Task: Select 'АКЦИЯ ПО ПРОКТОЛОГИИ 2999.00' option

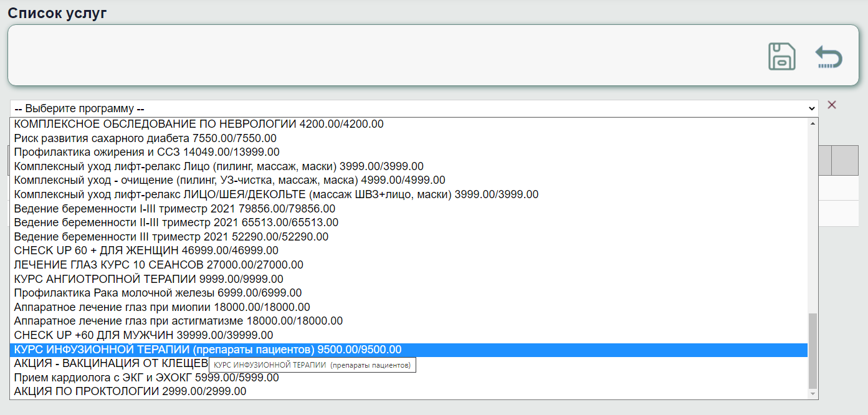Action: [x=130, y=392]
